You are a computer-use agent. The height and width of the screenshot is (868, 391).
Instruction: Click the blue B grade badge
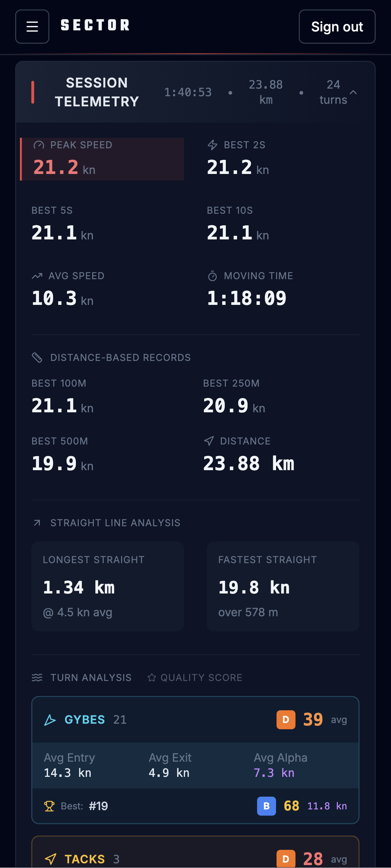point(266,806)
